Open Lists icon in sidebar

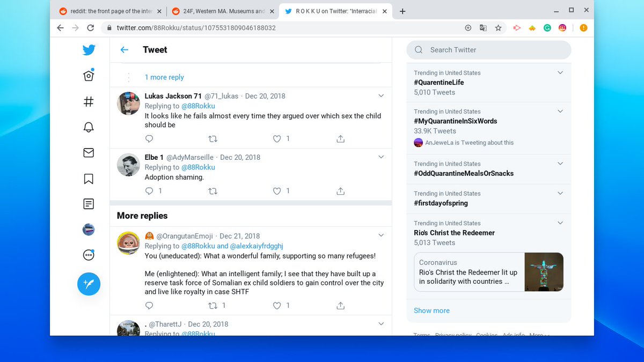pos(89,204)
